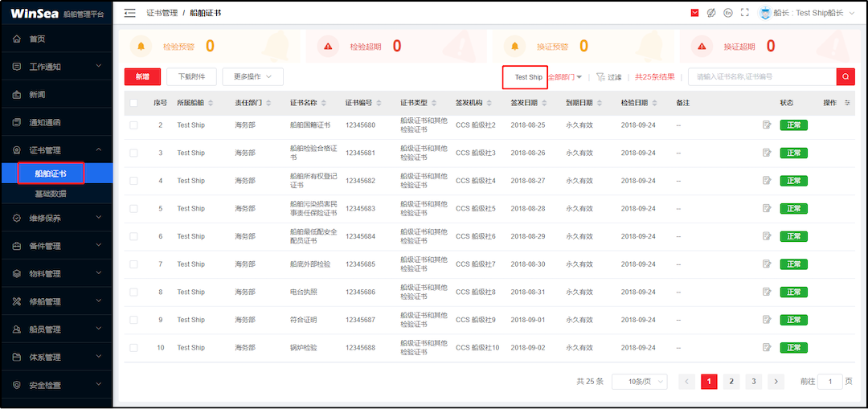Click 证书管理 in the breadcrumb

(x=162, y=13)
